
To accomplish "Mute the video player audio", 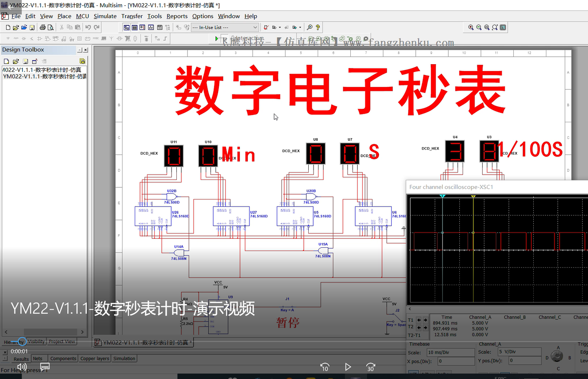I will [x=21, y=367].
